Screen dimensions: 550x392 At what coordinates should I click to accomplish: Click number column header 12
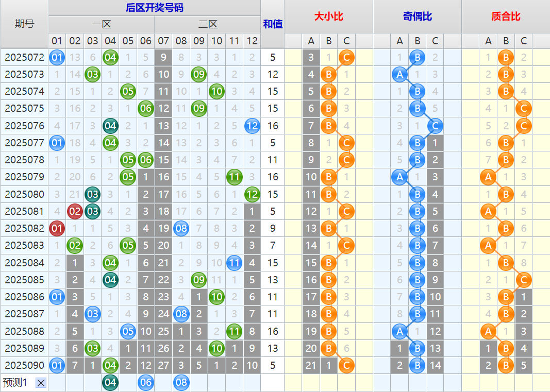point(252,41)
